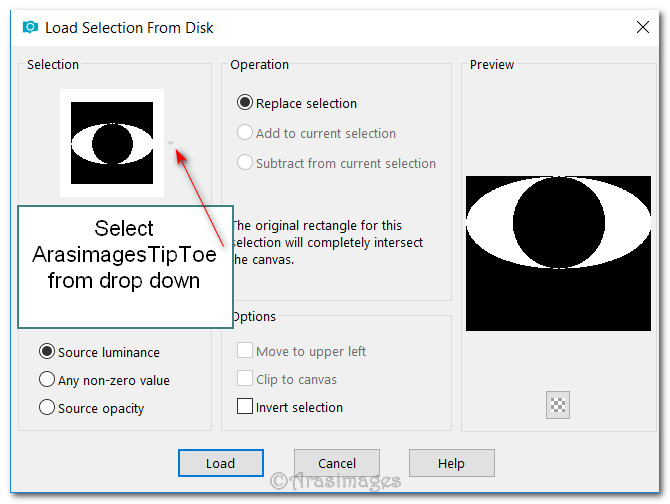Open the selection drop-down arrow beside the thumbnail
Viewport: 670px width, 504px height.
coord(172,143)
